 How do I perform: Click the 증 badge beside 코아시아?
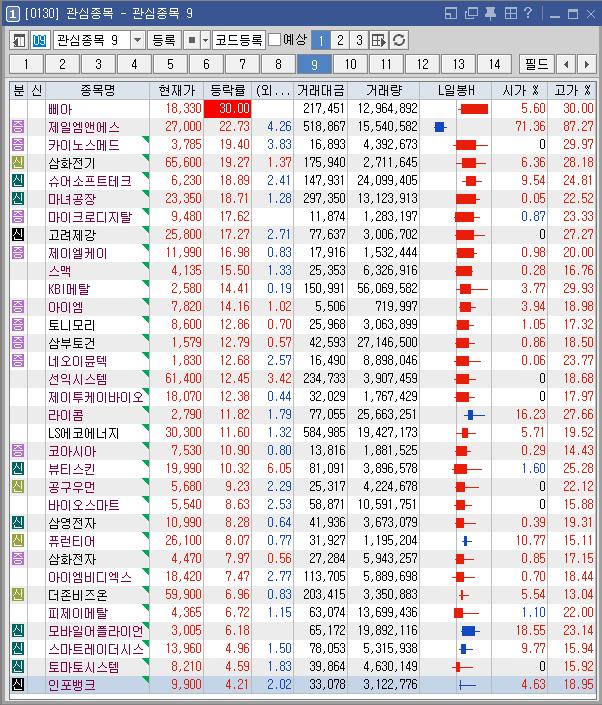18,450
